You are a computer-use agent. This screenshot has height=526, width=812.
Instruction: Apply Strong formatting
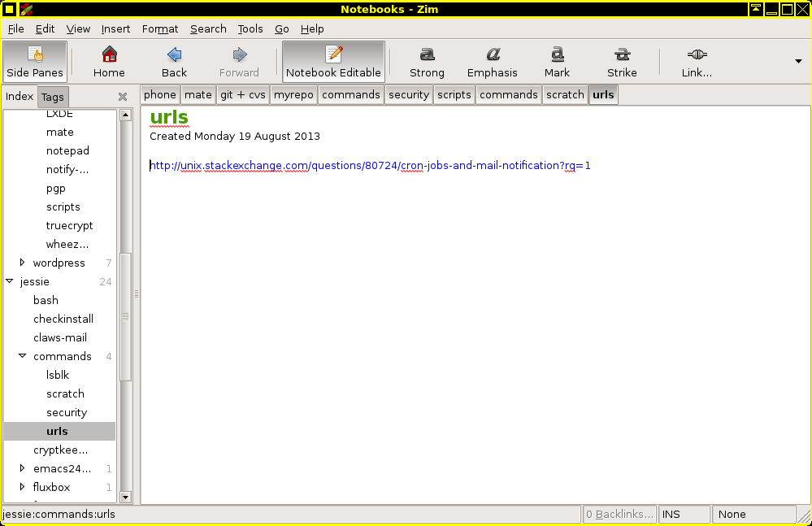point(427,62)
